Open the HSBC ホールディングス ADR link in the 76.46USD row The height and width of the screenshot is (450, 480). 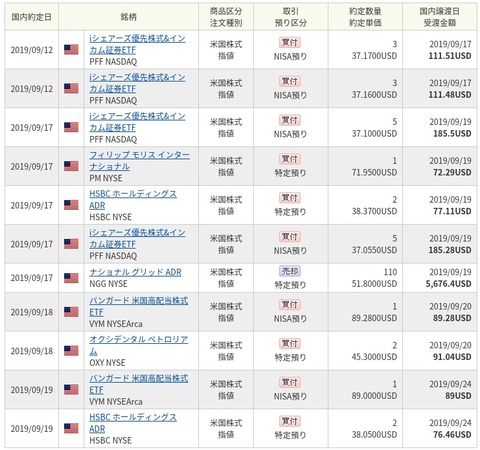pos(133,423)
